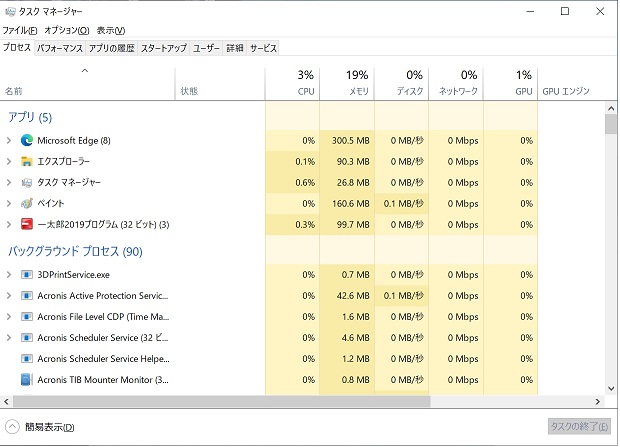
Task: Select the タスク マネージャー process icon
Action: pyautogui.click(x=26, y=182)
